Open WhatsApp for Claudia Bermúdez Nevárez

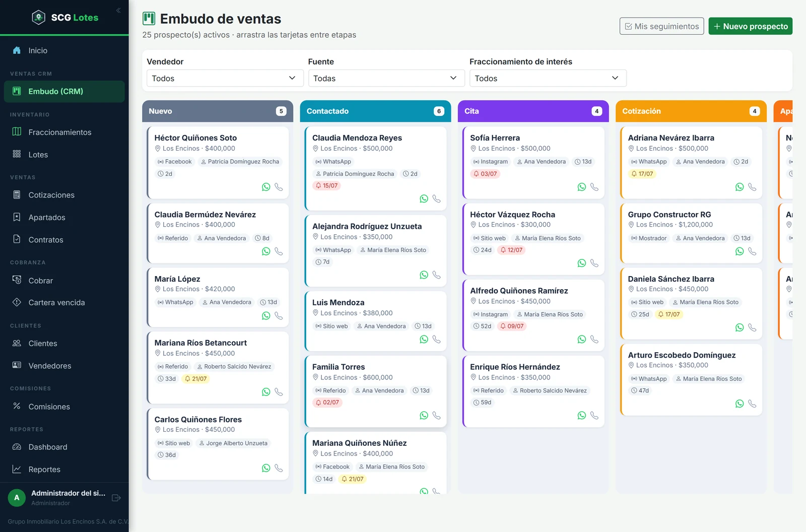[x=266, y=251]
